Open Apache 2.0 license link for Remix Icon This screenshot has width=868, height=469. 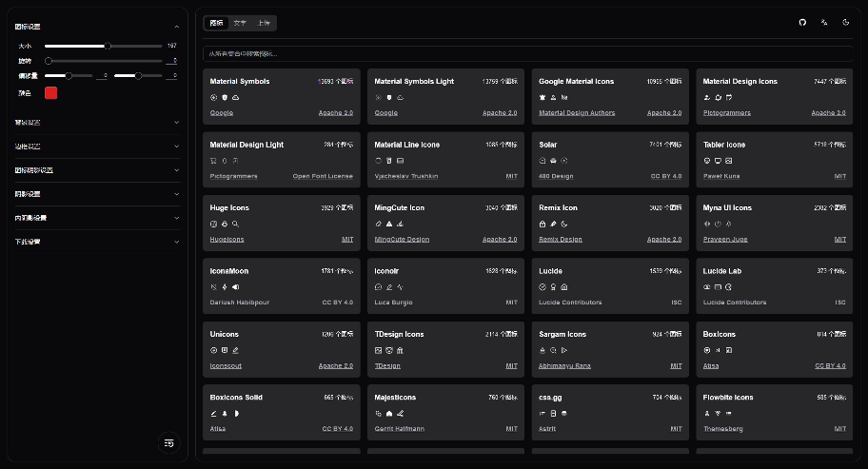(x=664, y=240)
